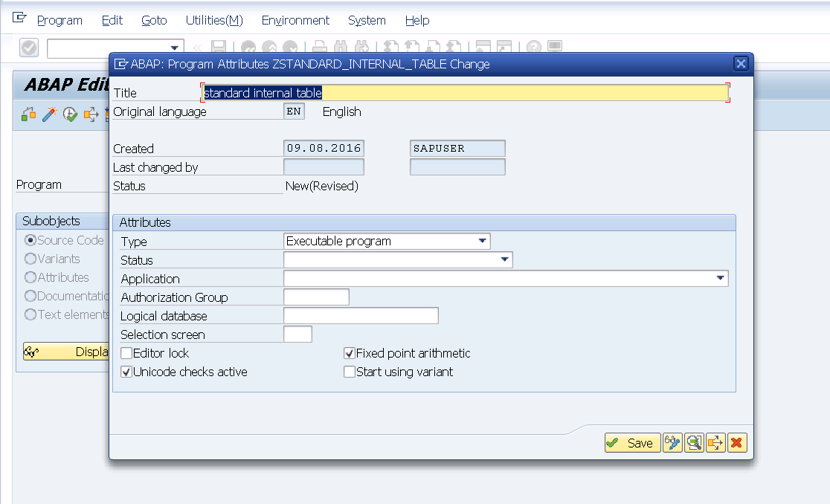This screenshot has height=504, width=830.
Task: Check the Start using variant option
Action: point(349,371)
